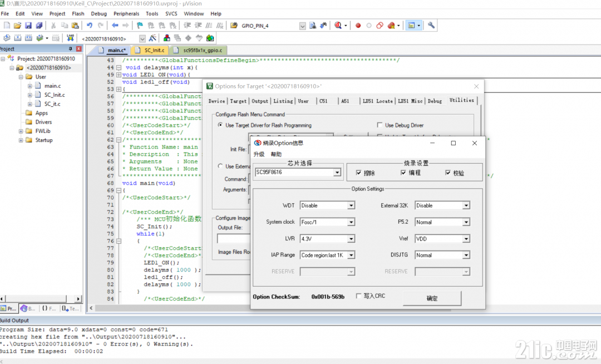This screenshot has height=364, width=601.
Task: Open Pack Installer icon
Action: [x=210, y=38]
